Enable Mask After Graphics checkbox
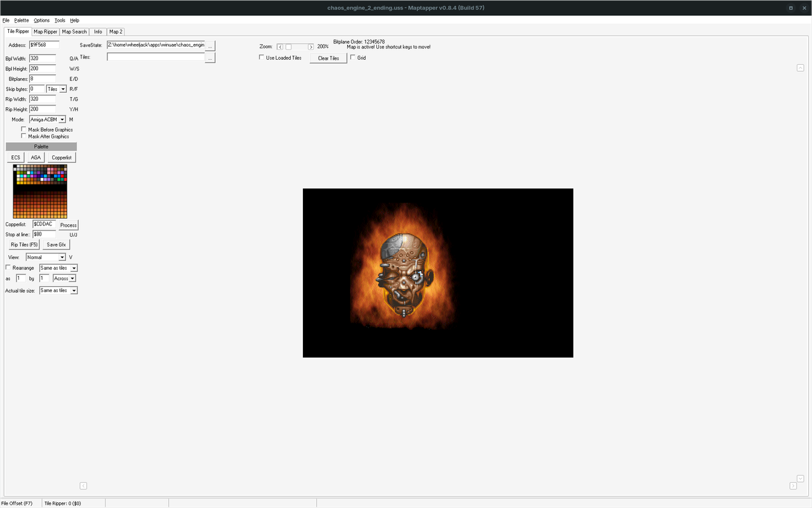This screenshot has height=508, width=812. point(23,136)
